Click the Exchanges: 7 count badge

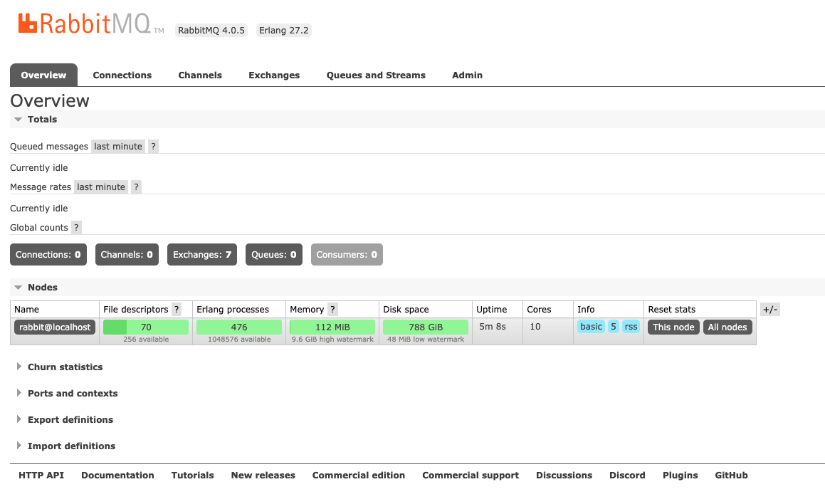(202, 255)
